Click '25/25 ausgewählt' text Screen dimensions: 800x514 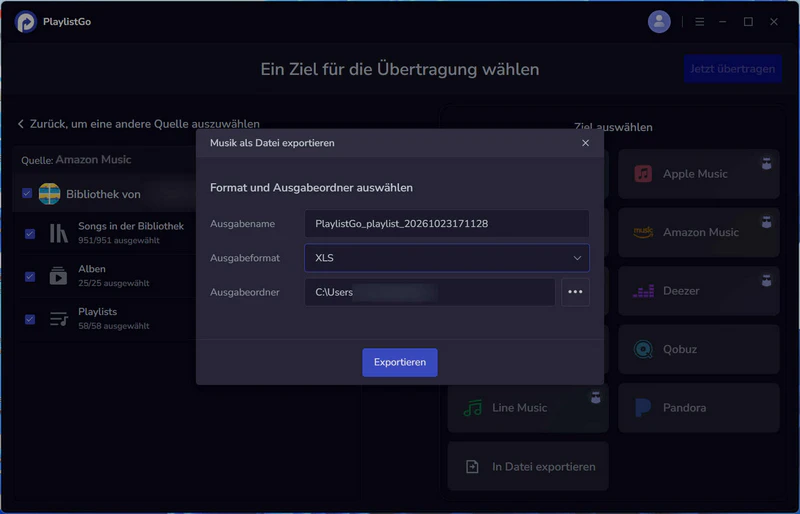click(x=114, y=283)
